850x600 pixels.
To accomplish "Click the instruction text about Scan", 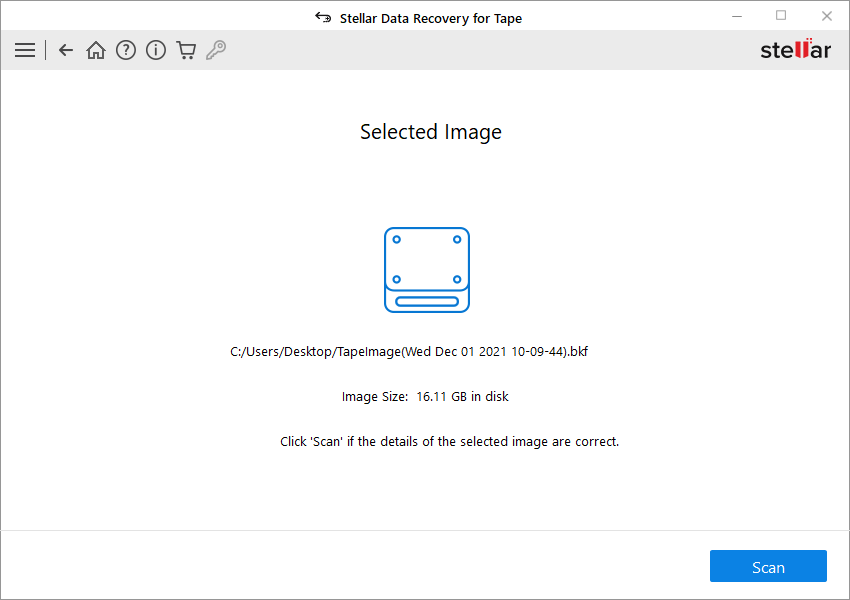I will [449, 441].
